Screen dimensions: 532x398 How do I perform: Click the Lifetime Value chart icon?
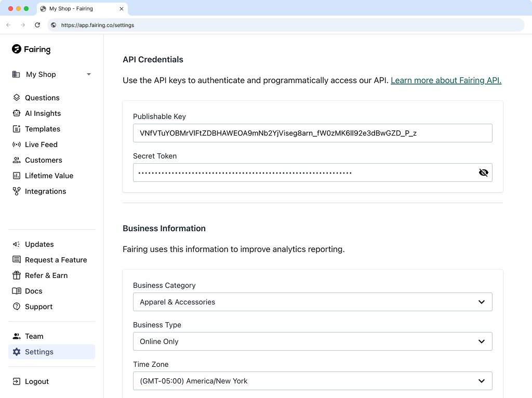point(17,176)
